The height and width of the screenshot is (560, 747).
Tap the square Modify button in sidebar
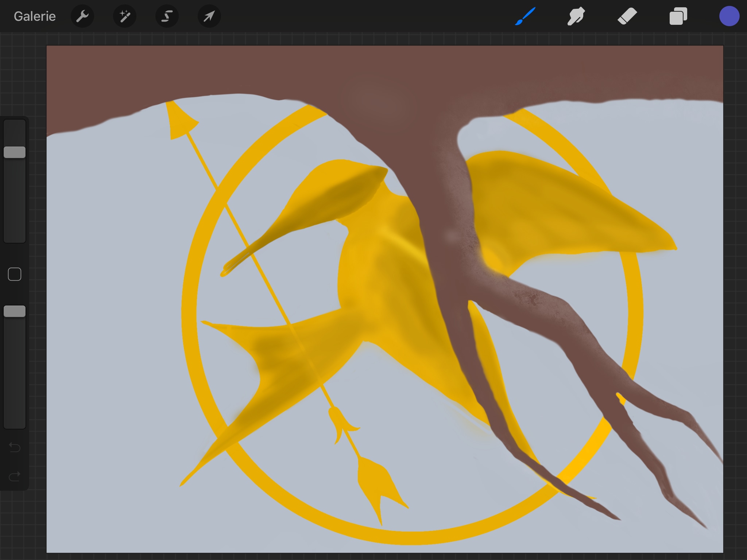pyautogui.click(x=15, y=274)
